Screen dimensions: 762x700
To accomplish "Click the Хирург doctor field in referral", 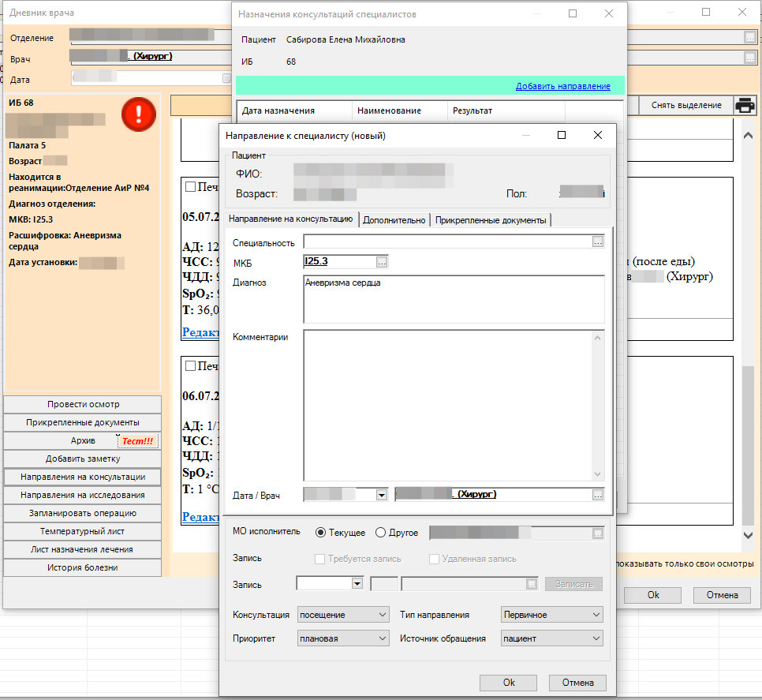I will coord(493,494).
